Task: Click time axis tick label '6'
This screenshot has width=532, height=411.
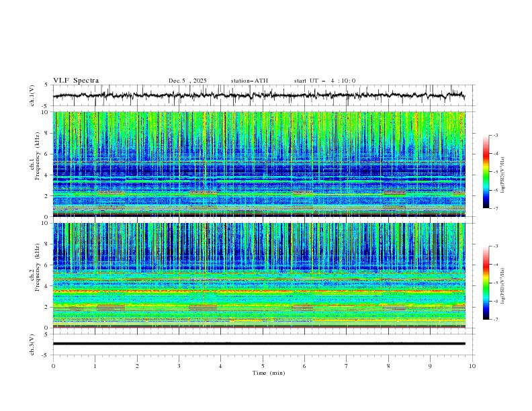Action: click(304, 366)
